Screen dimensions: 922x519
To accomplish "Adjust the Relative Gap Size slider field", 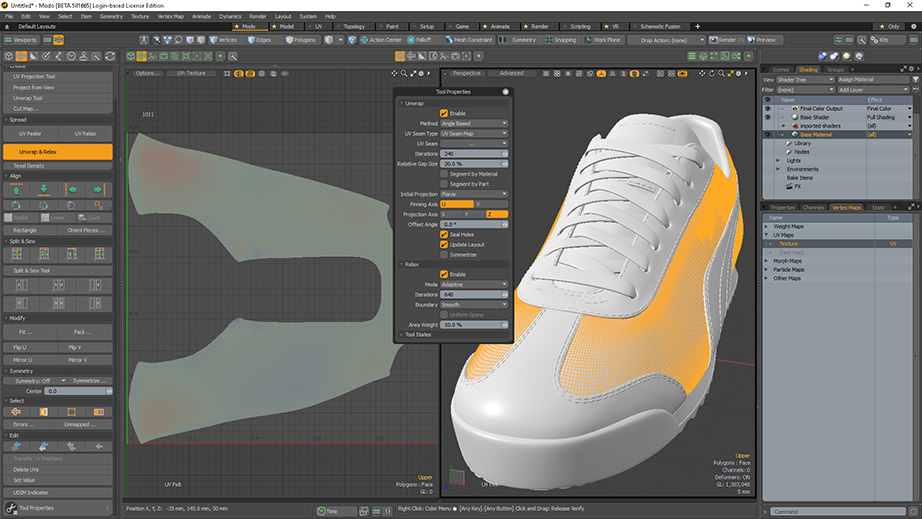I will [x=474, y=164].
